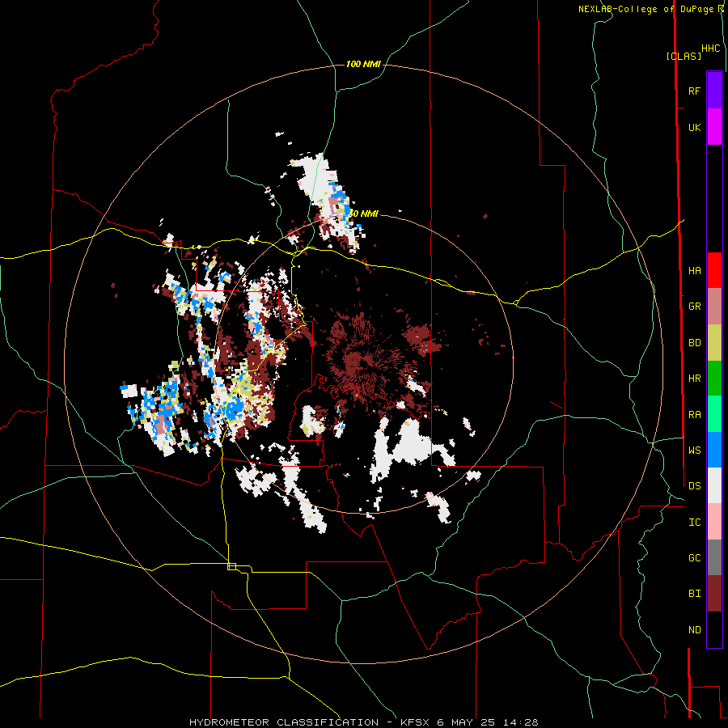
Task: Click the WS legend label
Action: point(694,450)
